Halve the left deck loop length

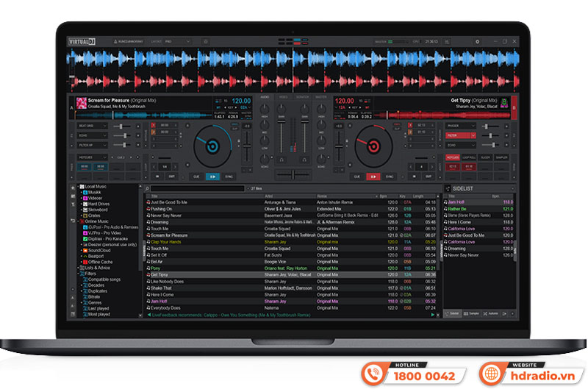click(x=154, y=166)
